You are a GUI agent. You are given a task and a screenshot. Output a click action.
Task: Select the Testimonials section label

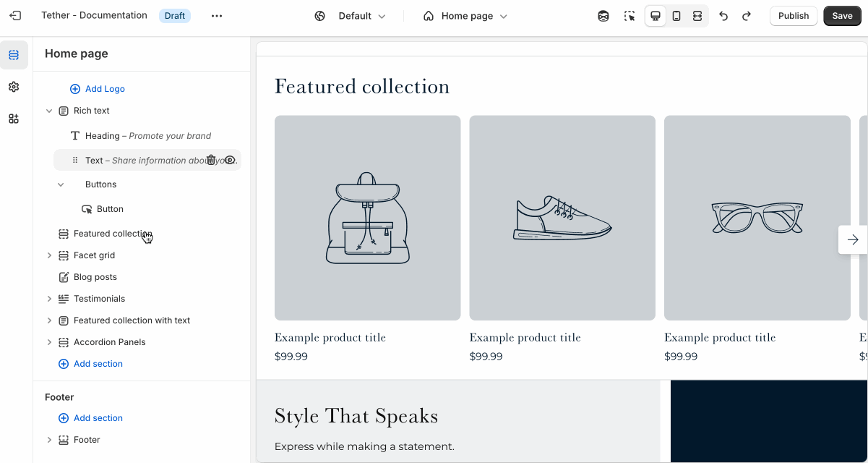pos(99,299)
